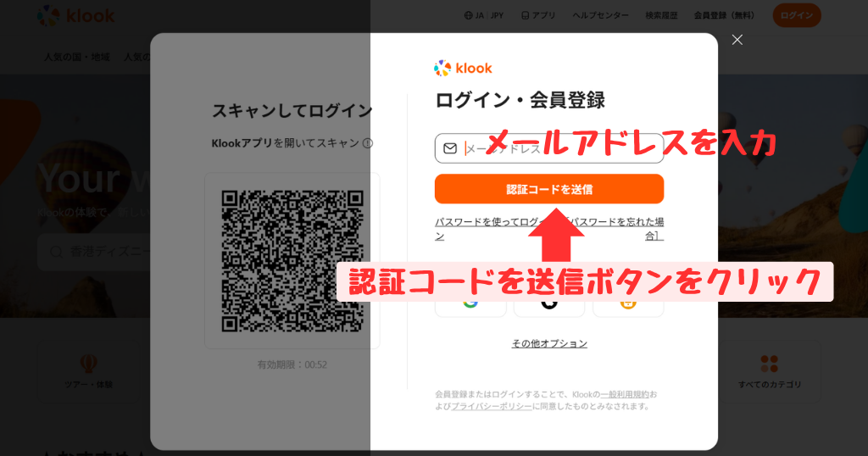
Task: Click the magnifier icon in the search box
Action: point(56,253)
